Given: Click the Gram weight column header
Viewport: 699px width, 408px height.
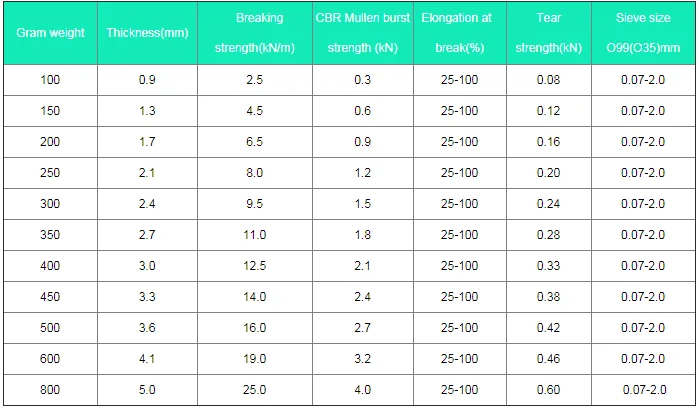Looking at the screenshot, I should (x=50, y=33).
